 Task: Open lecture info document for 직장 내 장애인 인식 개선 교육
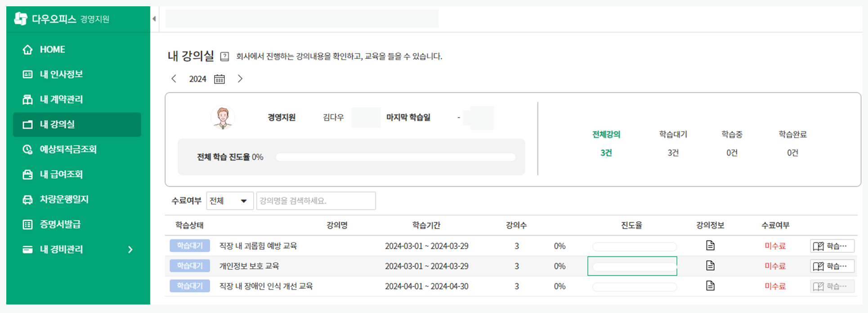click(710, 286)
